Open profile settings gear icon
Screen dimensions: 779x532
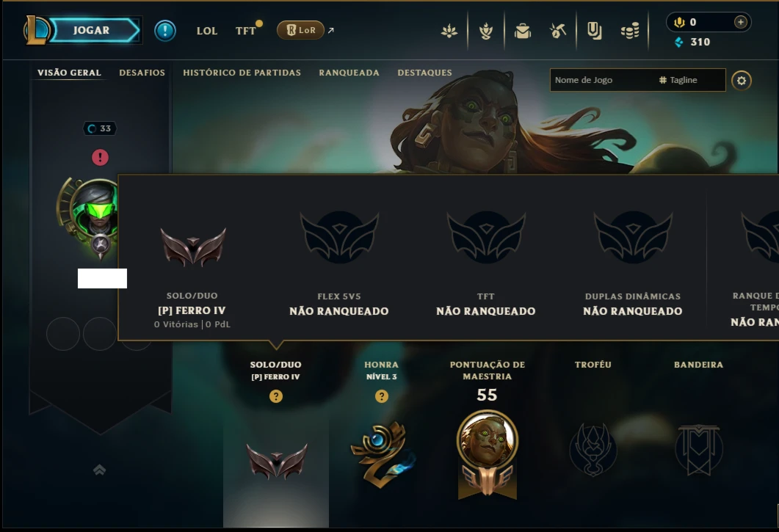tap(742, 81)
